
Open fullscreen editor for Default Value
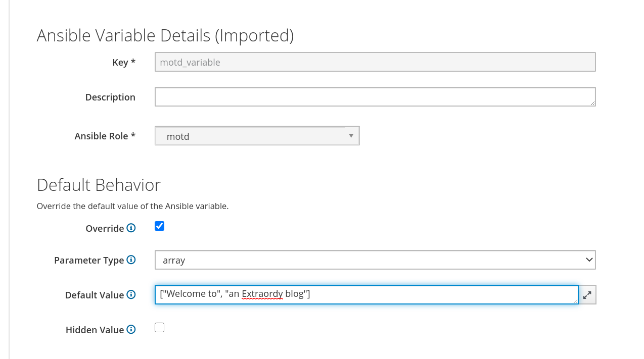[x=587, y=295]
